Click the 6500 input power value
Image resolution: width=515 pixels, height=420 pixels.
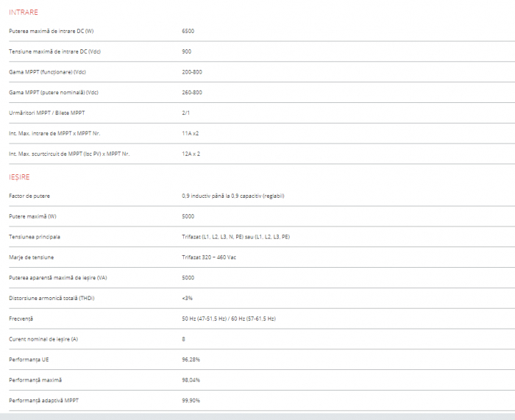click(x=188, y=31)
